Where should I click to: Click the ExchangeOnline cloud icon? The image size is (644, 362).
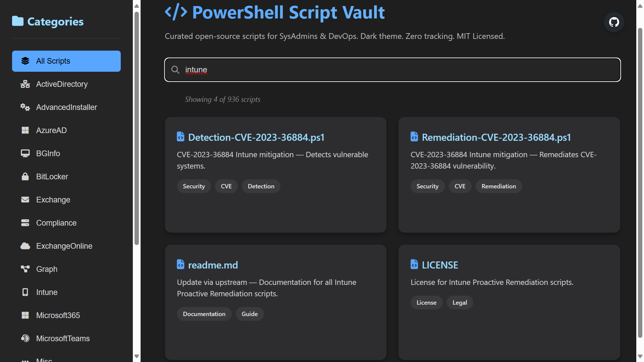coord(25,246)
